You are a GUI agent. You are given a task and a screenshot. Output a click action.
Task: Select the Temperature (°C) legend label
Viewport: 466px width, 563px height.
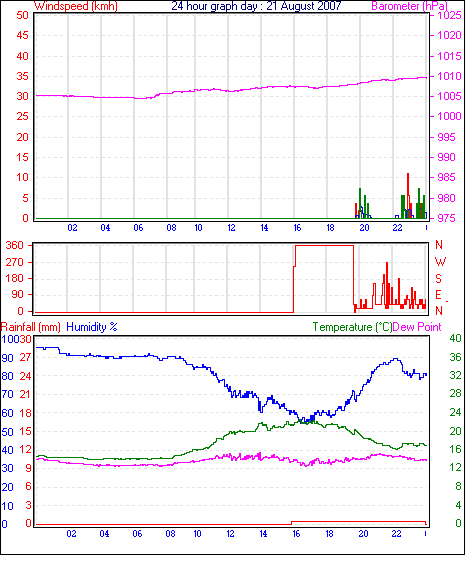352,327
